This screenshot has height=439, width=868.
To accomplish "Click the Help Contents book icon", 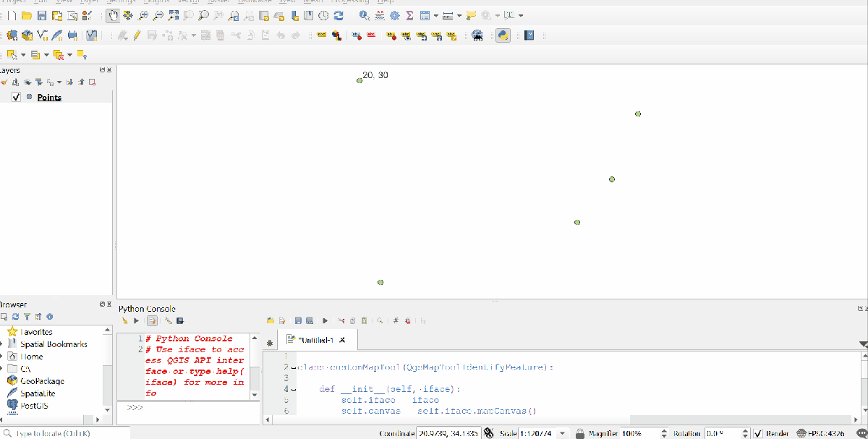I will click(x=529, y=35).
